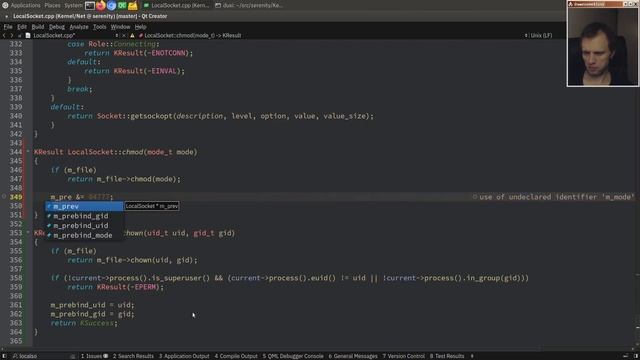The image size is (640, 360).
Task: Open the output panes selector arrows
Action: point(472,356)
